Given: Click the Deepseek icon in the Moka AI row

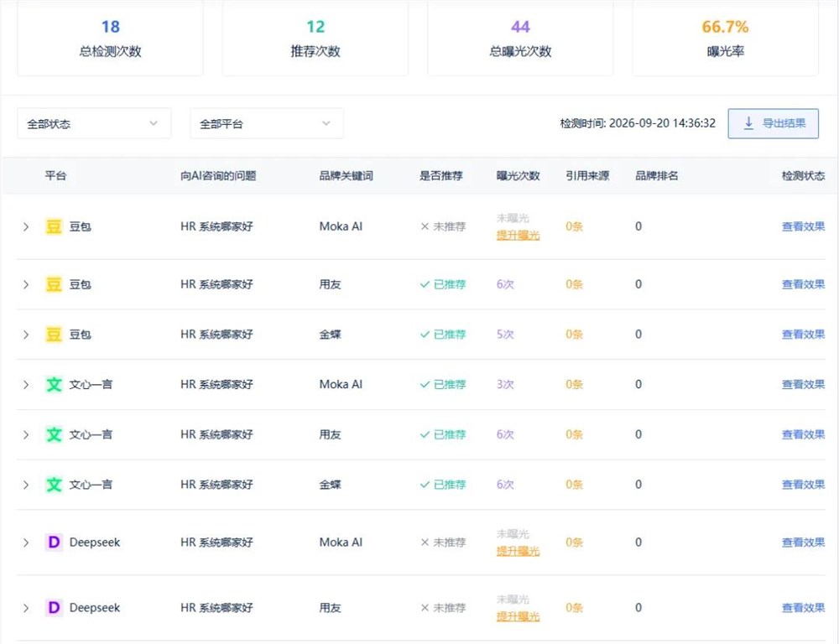Looking at the screenshot, I should coord(54,543).
